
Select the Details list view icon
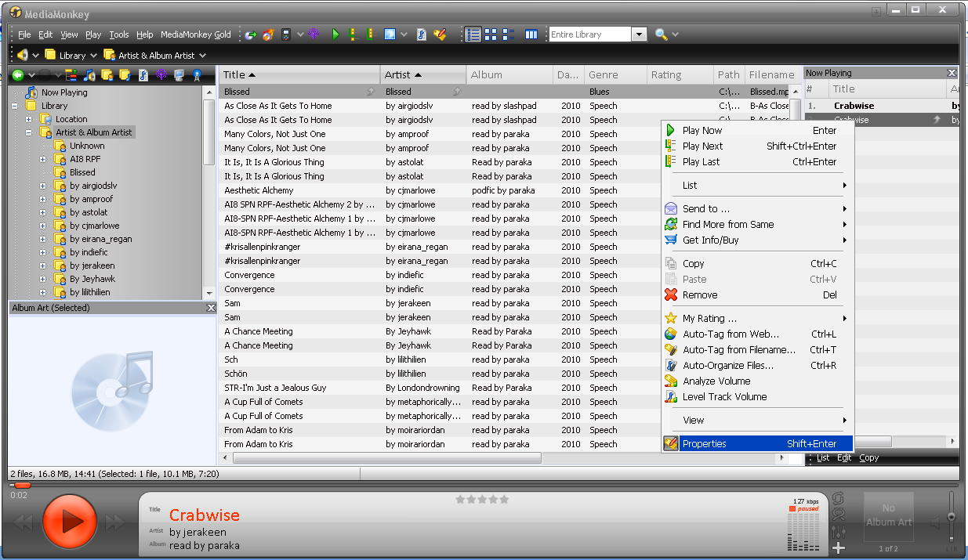click(x=473, y=34)
